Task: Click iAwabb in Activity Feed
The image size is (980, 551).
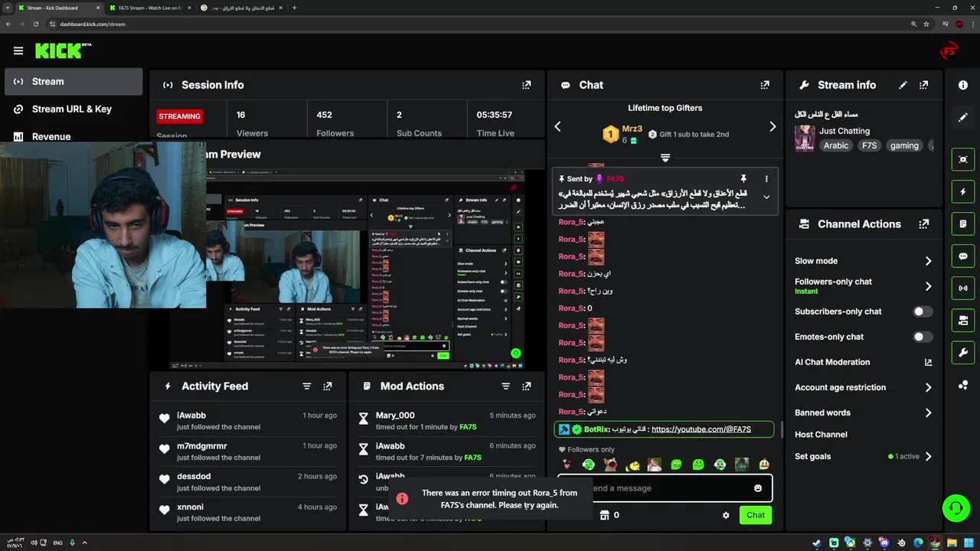Action: [191, 416]
